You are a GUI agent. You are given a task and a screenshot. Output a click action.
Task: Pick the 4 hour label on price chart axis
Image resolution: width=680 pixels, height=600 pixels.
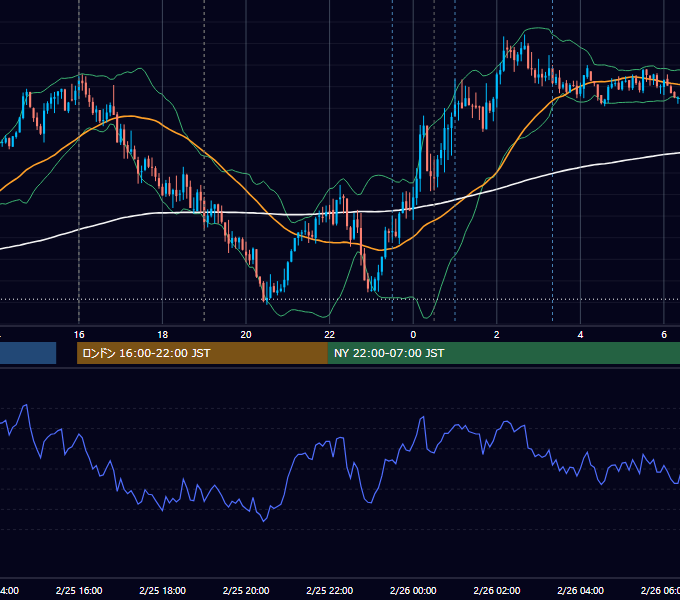[x=580, y=335]
